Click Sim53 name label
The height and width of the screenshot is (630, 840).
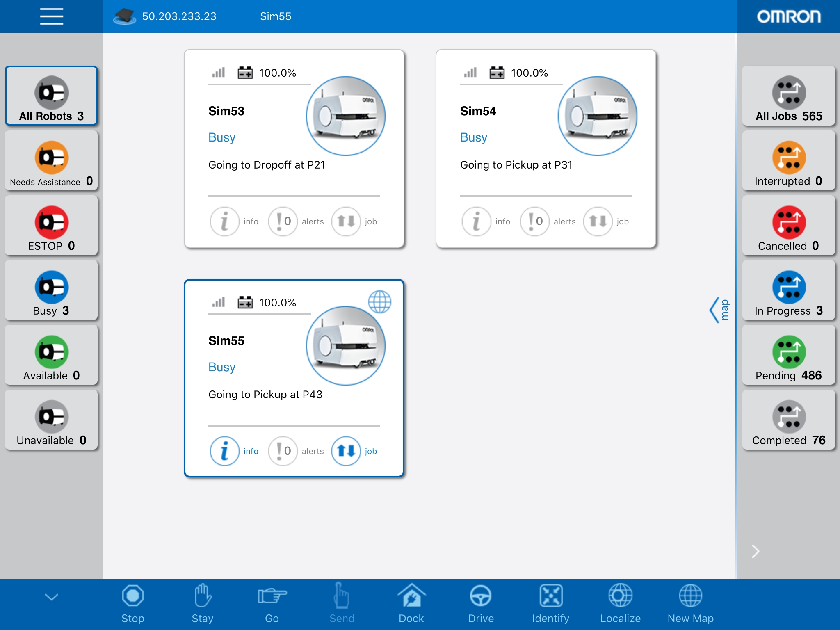click(226, 111)
